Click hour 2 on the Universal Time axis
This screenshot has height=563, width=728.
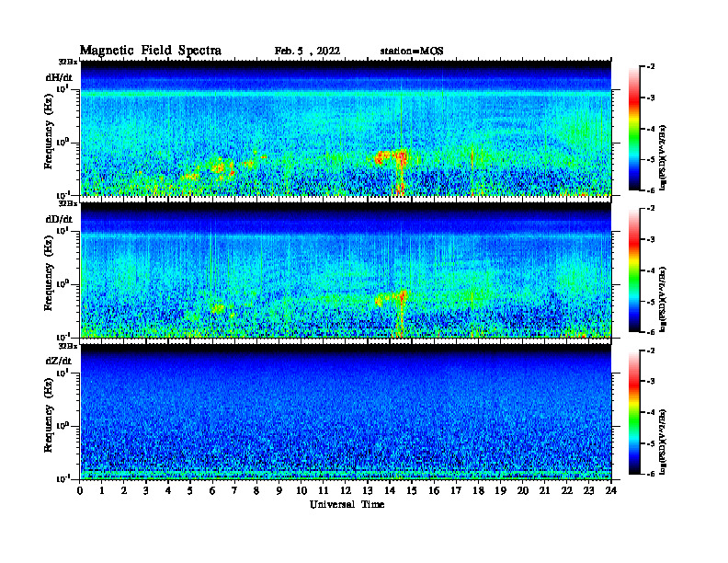[124, 491]
